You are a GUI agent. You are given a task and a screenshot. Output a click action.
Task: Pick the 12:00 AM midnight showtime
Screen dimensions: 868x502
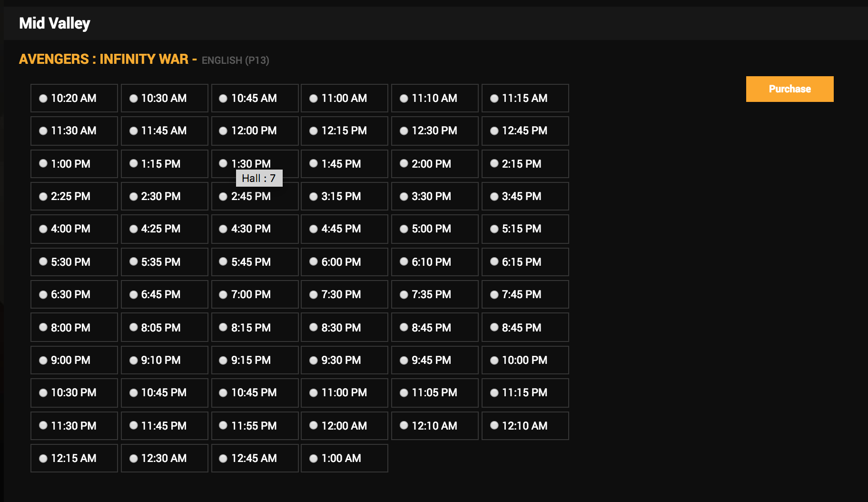pyautogui.click(x=314, y=426)
